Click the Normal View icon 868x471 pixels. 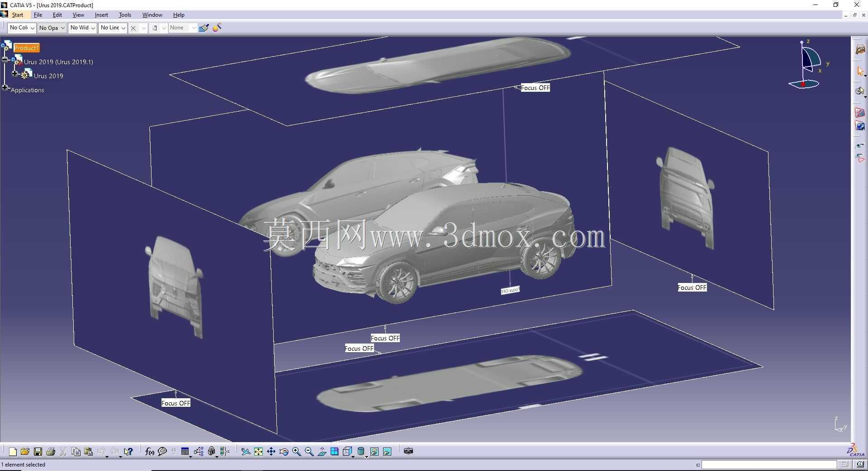(322, 451)
